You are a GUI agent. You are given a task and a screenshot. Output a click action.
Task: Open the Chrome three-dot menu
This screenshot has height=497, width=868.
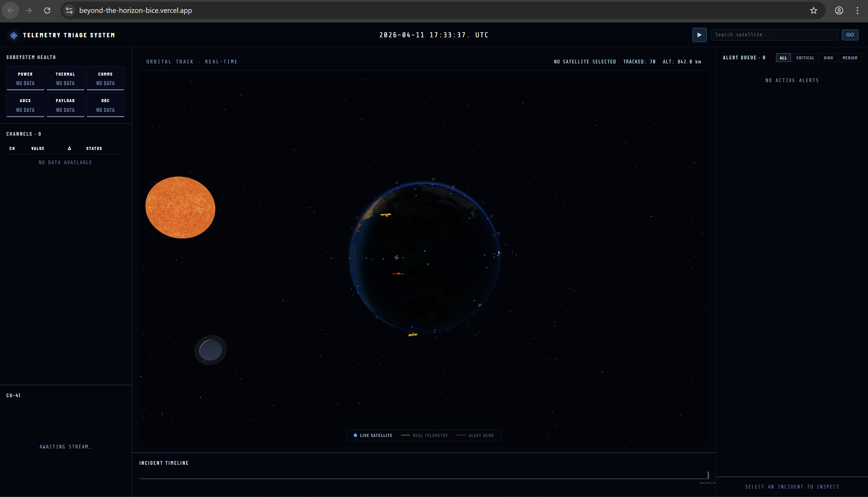[x=857, y=11]
